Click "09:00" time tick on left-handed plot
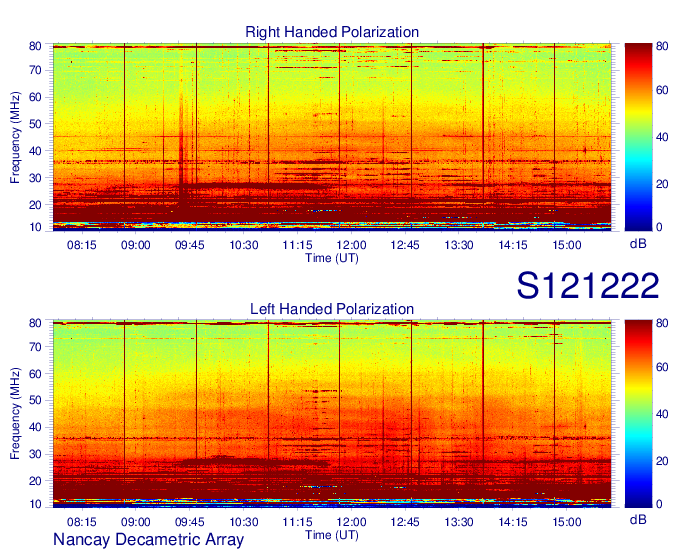 [135, 522]
